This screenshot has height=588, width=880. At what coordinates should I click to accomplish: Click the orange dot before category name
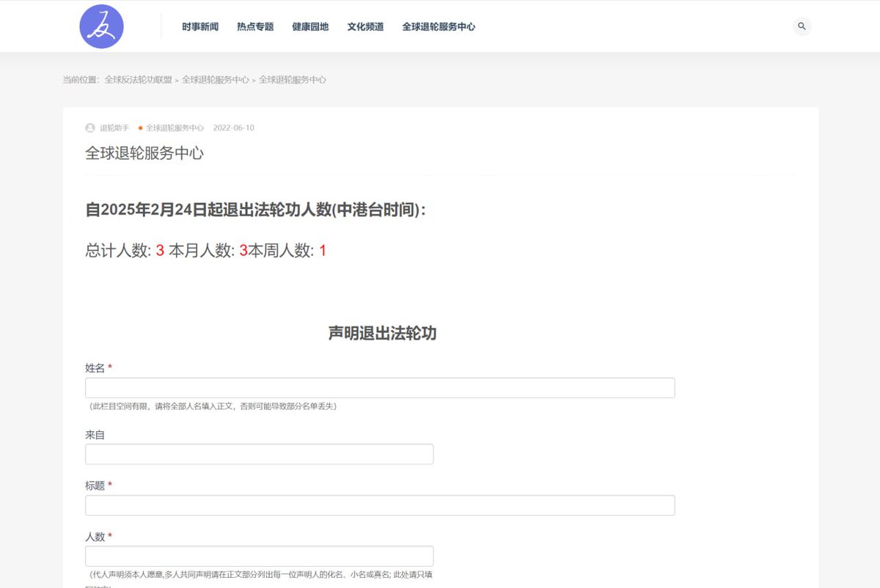(x=139, y=128)
